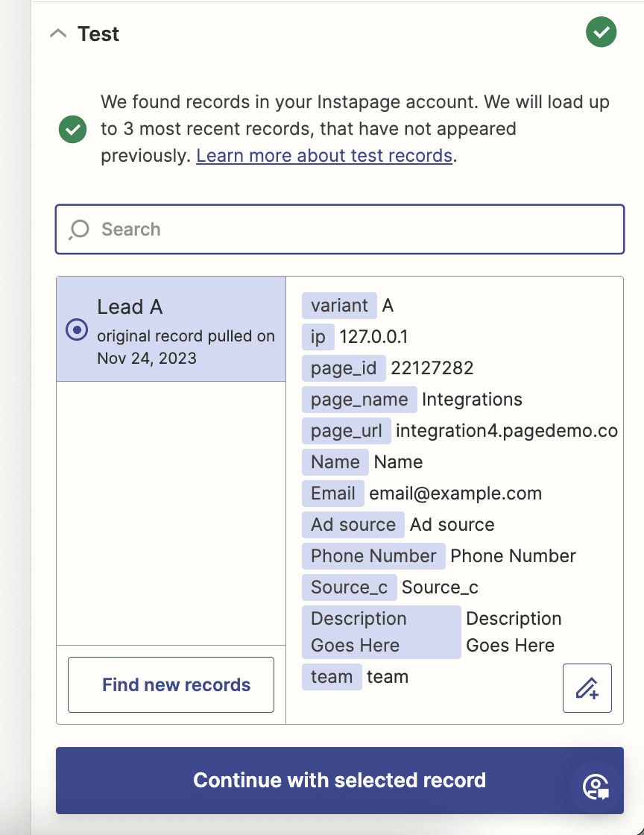
Task: Click the Phone Number field label tag
Action: (373, 556)
